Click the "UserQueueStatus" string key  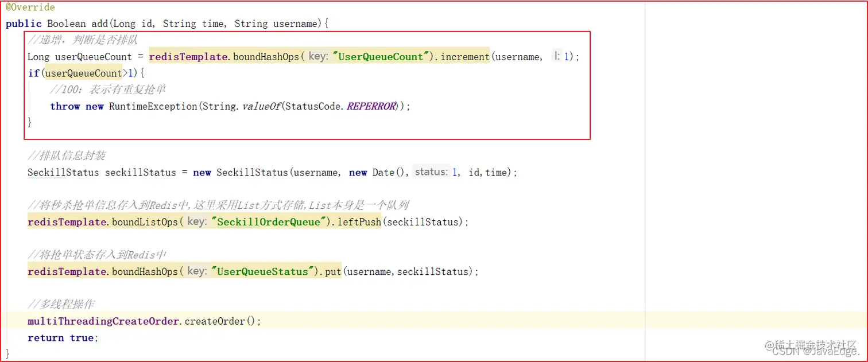click(x=263, y=271)
